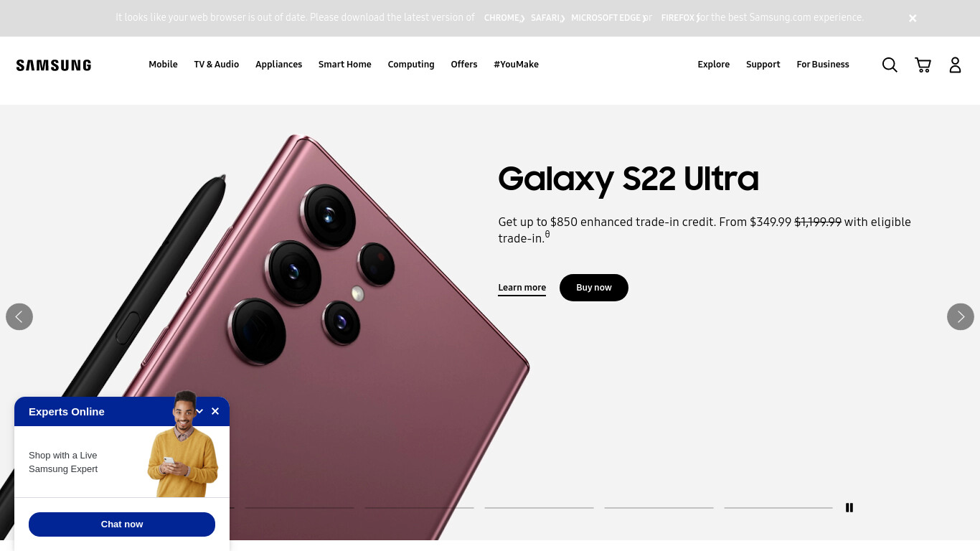Click the Samsung logo
Image resolution: width=980 pixels, height=551 pixels.
coord(54,65)
